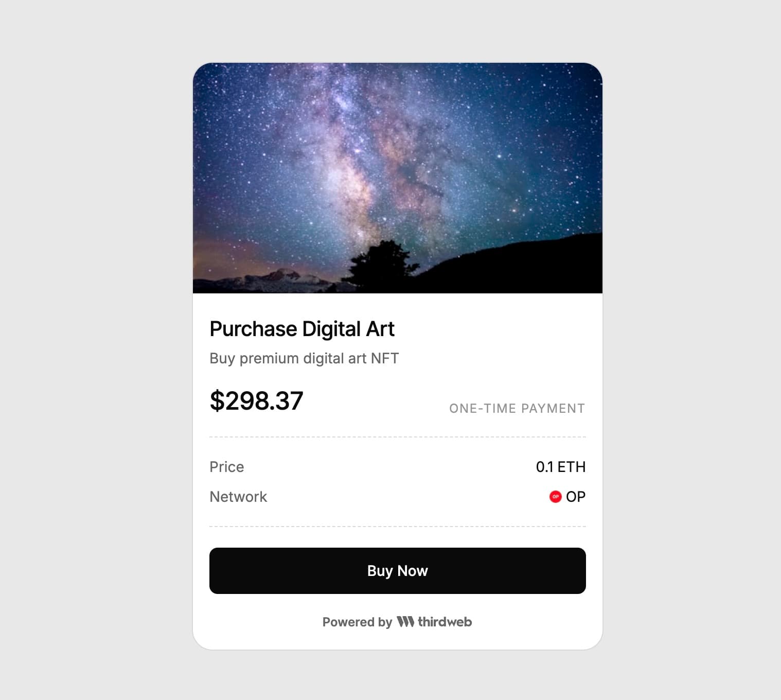Click the dashed divider below the price
The width and height of the screenshot is (781, 700).
(397, 437)
